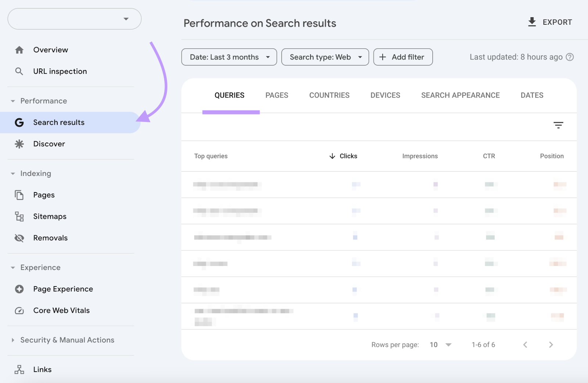The width and height of the screenshot is (588, 383).
Task: Sort by Clicks column header
Action: (343, 156)
